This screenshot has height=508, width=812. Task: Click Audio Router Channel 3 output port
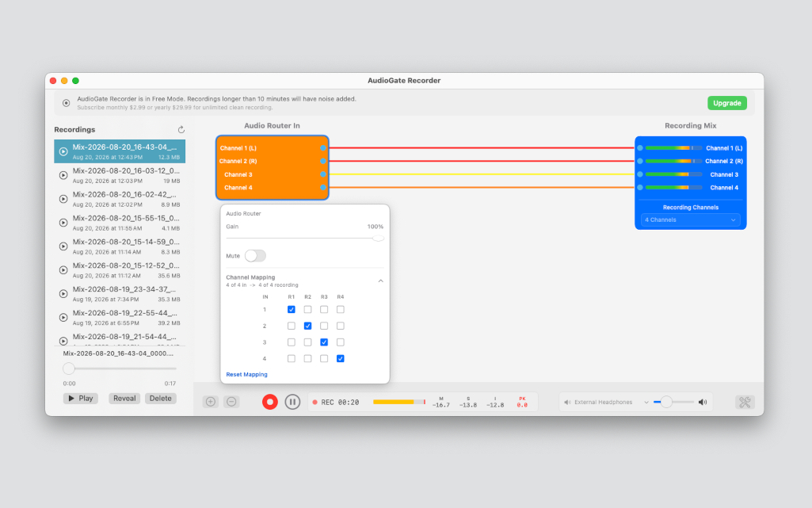coord(322,174)
